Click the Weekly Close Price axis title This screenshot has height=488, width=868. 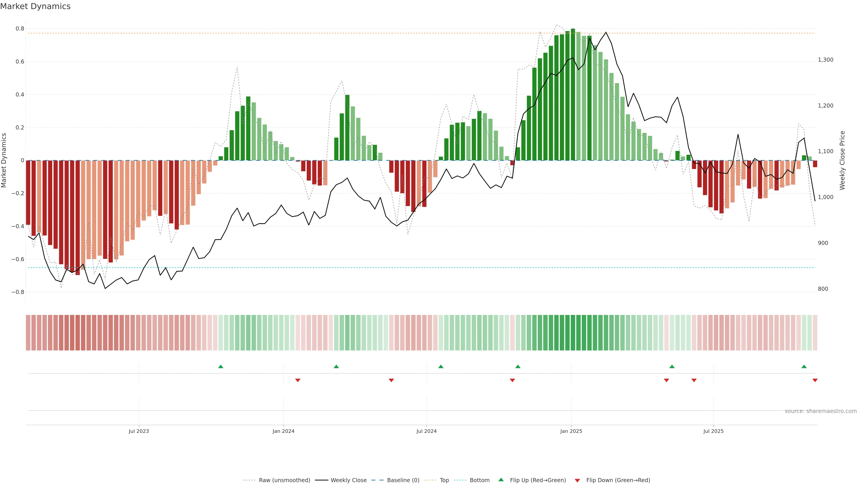pyautogui.click(x=842, y=160)
